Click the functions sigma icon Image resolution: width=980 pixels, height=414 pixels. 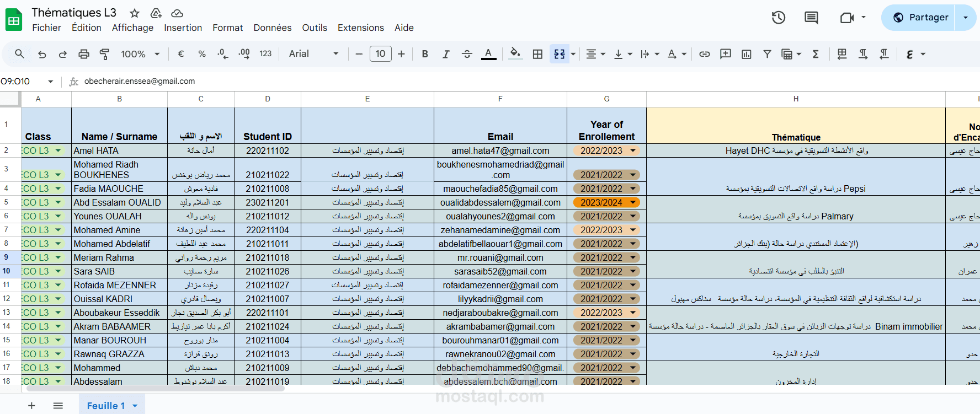[x=816, y=54]
